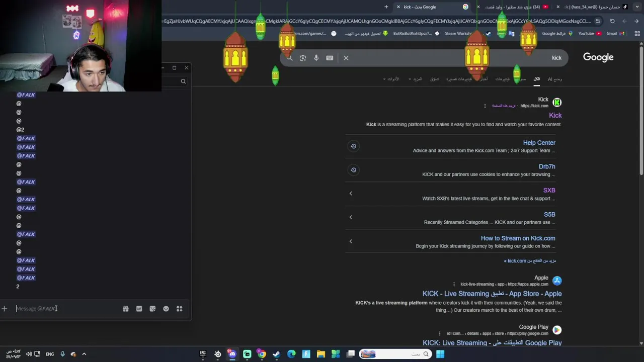Open the Gmail bookmark
This screenshot has height=362, width=644.
tap(615, 34)
